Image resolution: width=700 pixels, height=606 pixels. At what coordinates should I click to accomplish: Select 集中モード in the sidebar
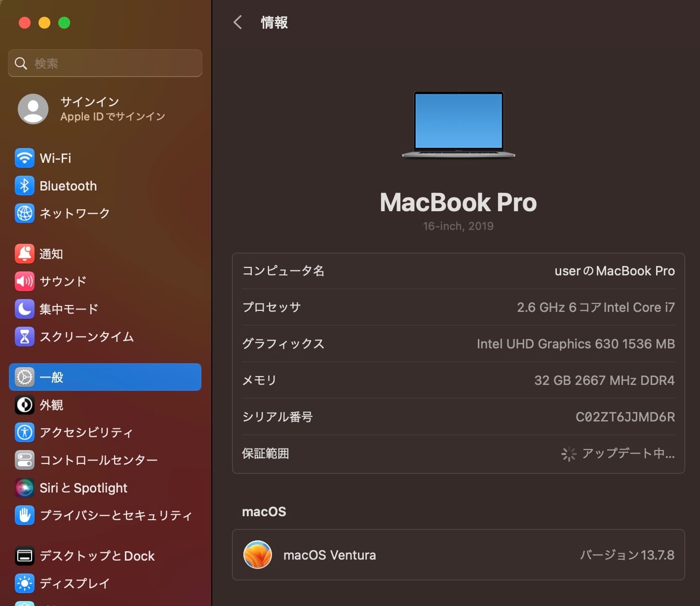[105, 309]
